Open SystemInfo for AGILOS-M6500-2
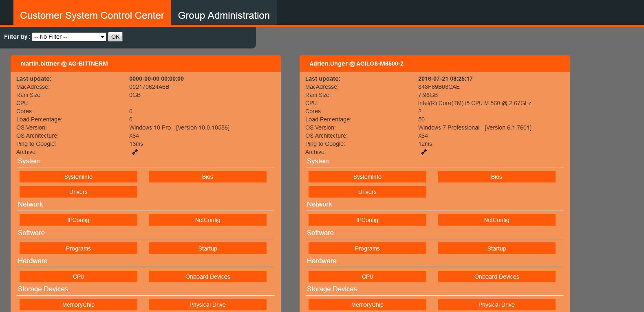Viewport: 644px width, 312px height. pos(367,177)
